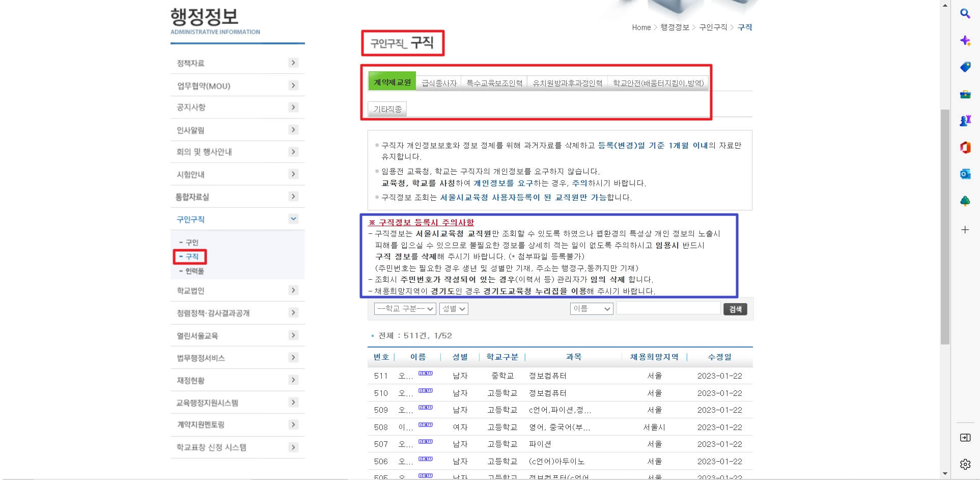Go to Home via the breadcrumb link
Viewport: 980px width, 480px height.
tap(641, 28)
